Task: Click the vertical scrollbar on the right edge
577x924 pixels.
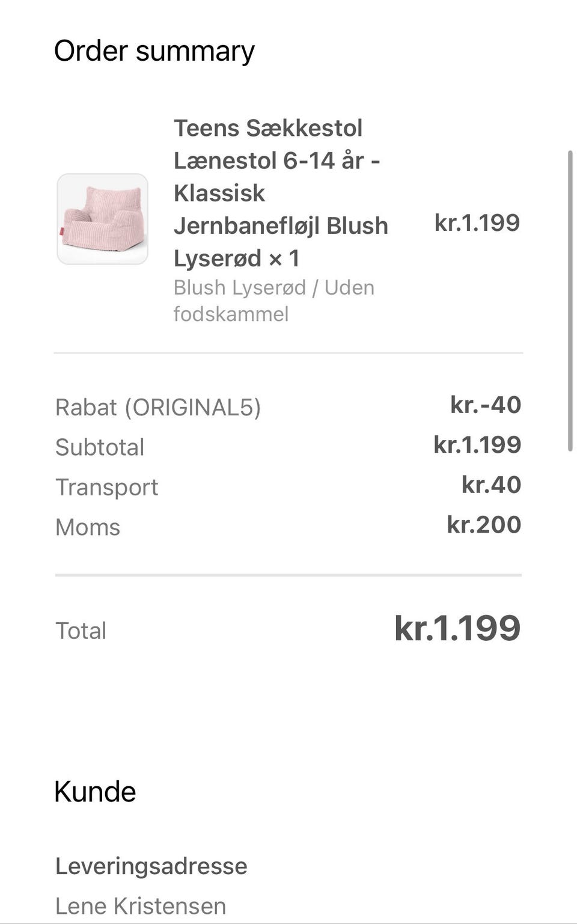Action: [570, 301]
